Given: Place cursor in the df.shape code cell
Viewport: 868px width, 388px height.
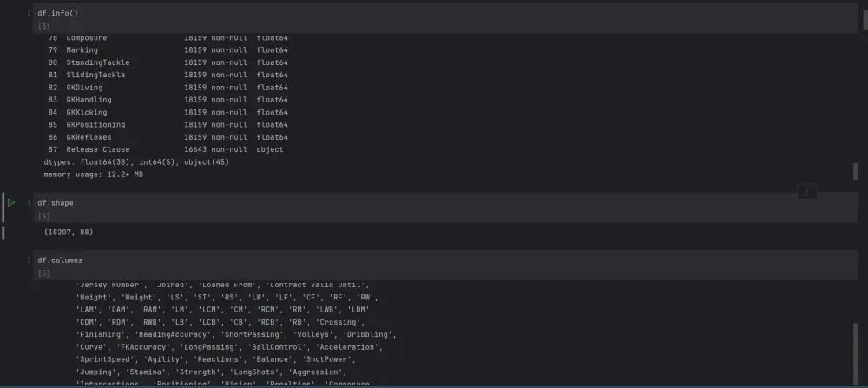Looking at the screenshot, I should pos(445,203).
